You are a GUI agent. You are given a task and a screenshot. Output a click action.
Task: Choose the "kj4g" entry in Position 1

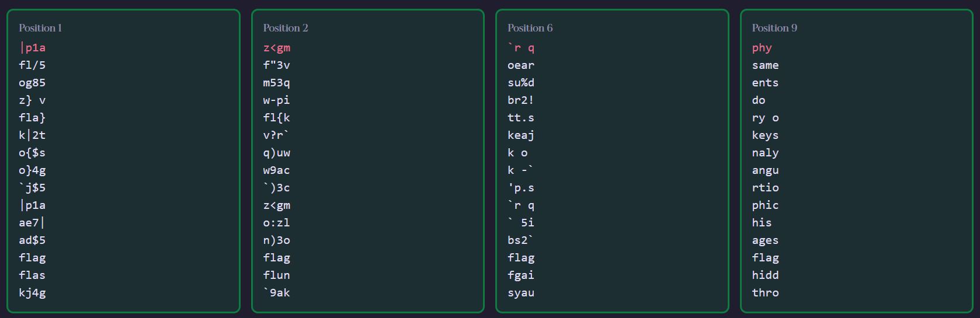tap(32, 293)
